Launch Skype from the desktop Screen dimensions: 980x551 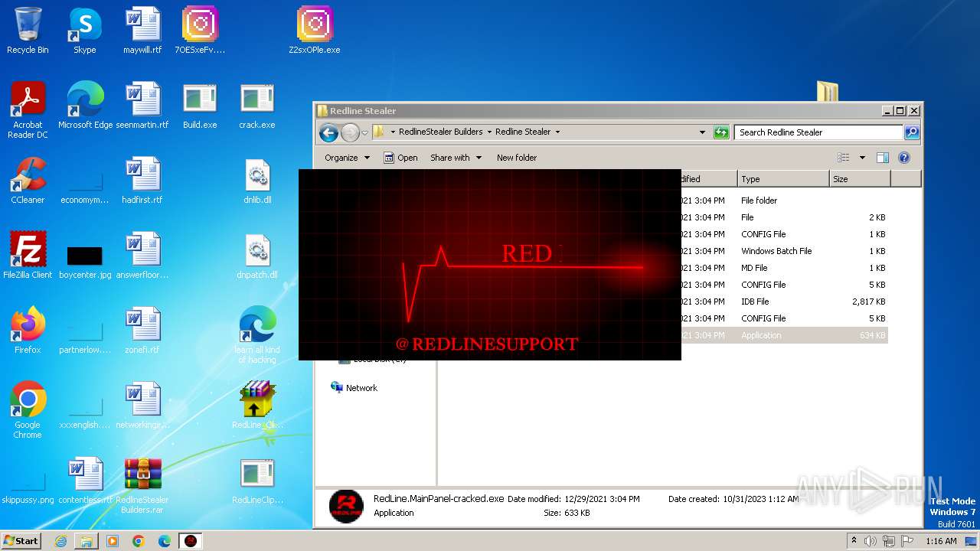point(85,31)
